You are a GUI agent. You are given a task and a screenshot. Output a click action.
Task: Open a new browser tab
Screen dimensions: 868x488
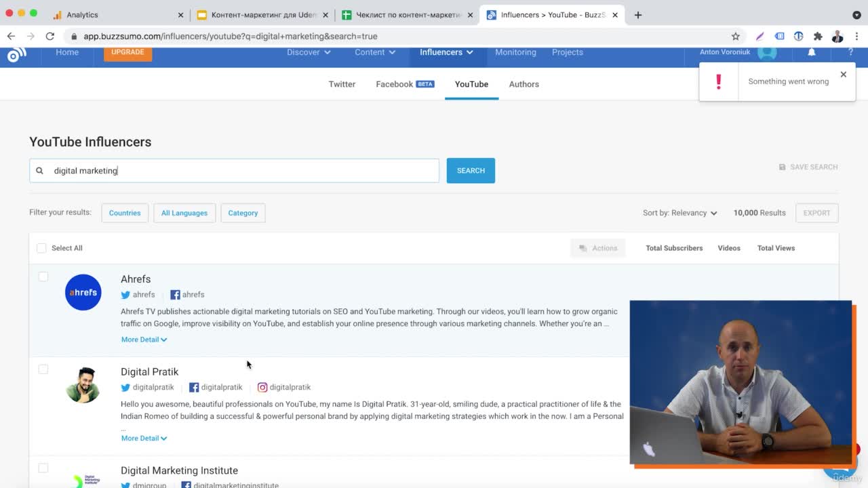[637, 15]
